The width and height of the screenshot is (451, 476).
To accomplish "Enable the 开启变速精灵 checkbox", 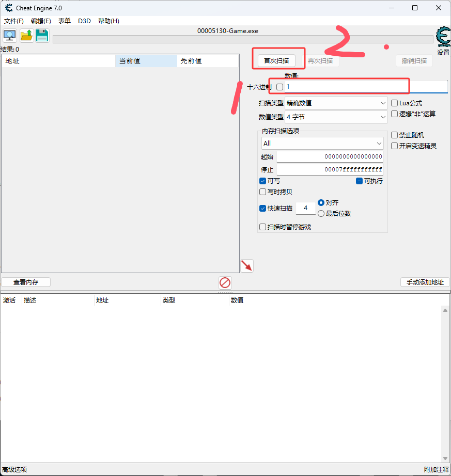I will pyautogui.click(x=394, y=146).
